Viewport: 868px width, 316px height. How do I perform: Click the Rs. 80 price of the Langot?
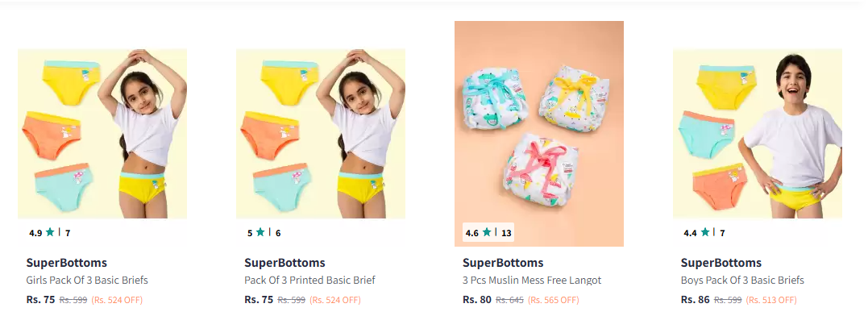tap(477, 300)
